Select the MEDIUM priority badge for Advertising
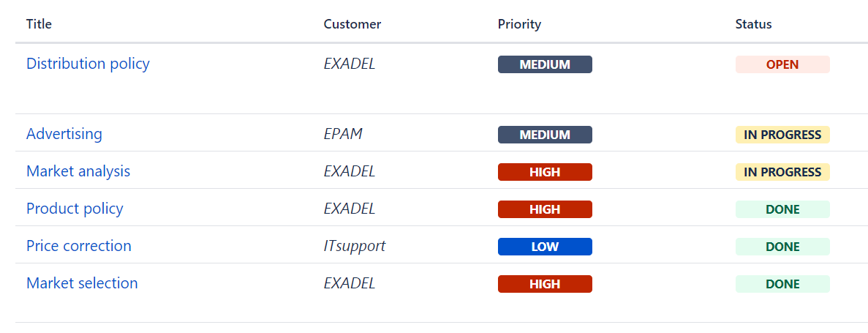The height and width of the screenshot is (333, 868). (545, 135)
